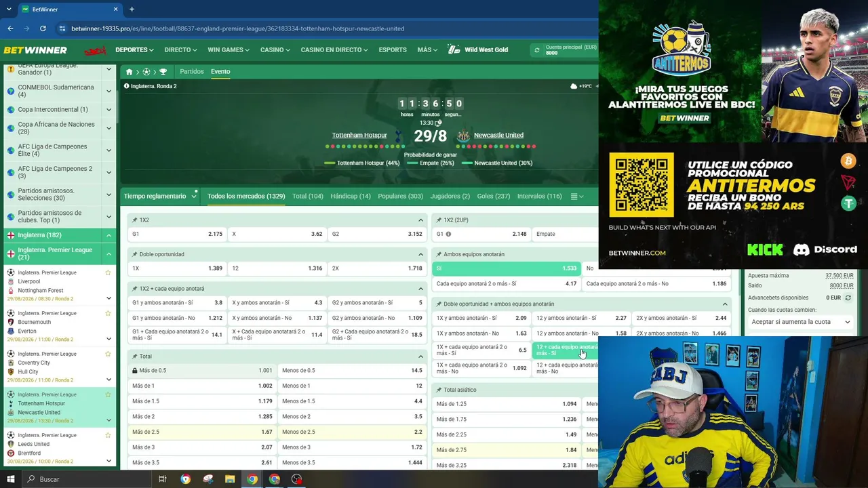This screenshot has height=488, width=868.
Task: Collapse the Inglaterra (182) section
Action: [x=108, y=235]
